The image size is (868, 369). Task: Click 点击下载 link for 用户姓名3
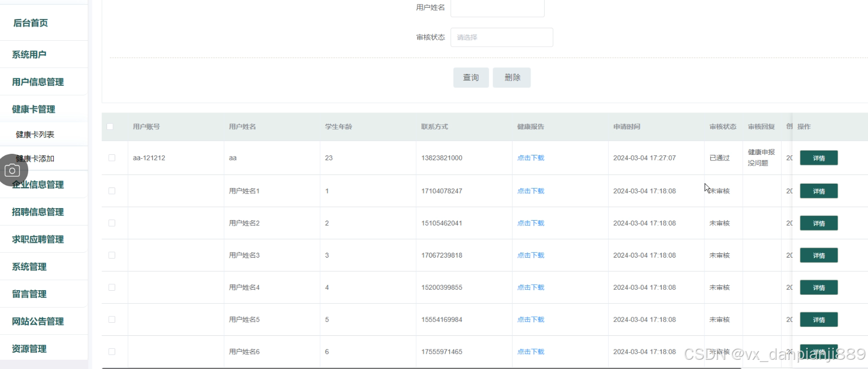(530, 255)
